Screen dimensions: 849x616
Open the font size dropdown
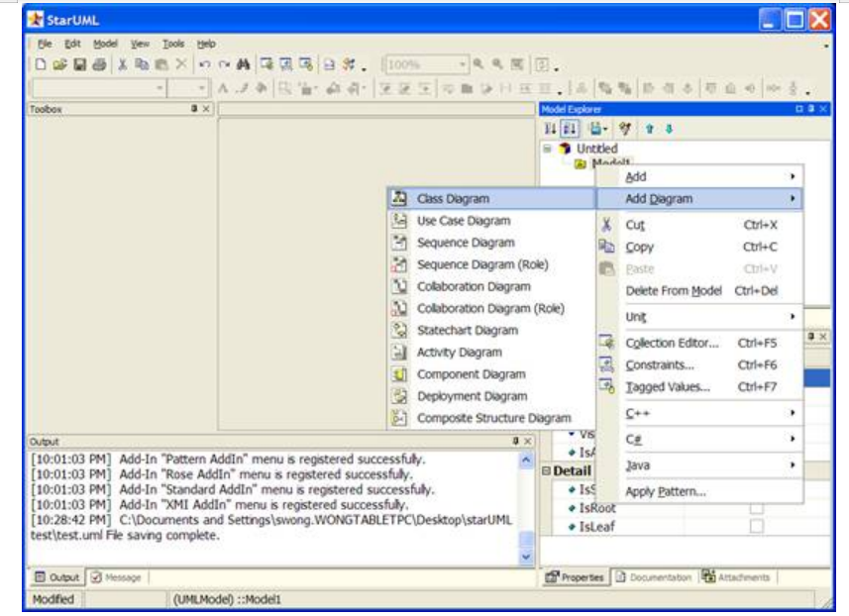[x=201, y=88]
